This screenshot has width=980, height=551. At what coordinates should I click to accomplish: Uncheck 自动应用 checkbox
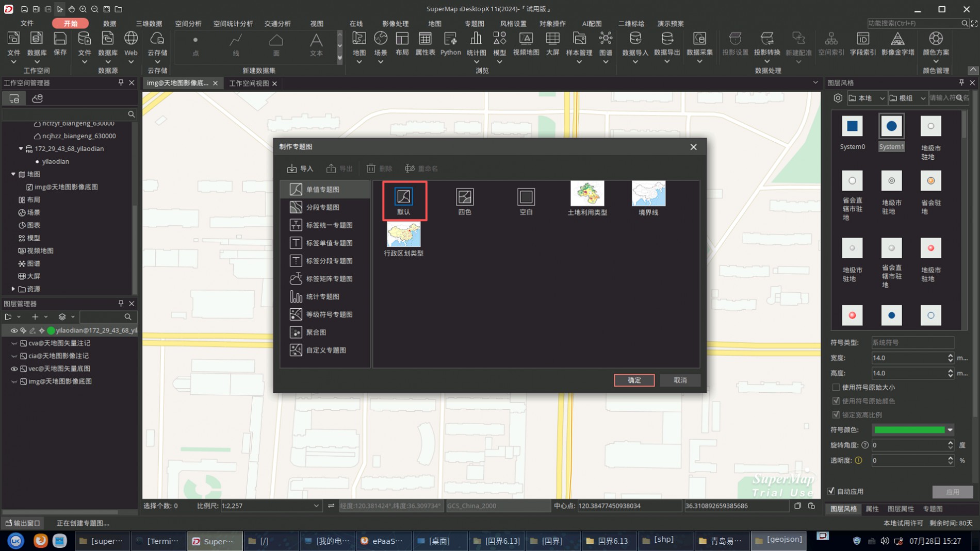tap(831, 491)
